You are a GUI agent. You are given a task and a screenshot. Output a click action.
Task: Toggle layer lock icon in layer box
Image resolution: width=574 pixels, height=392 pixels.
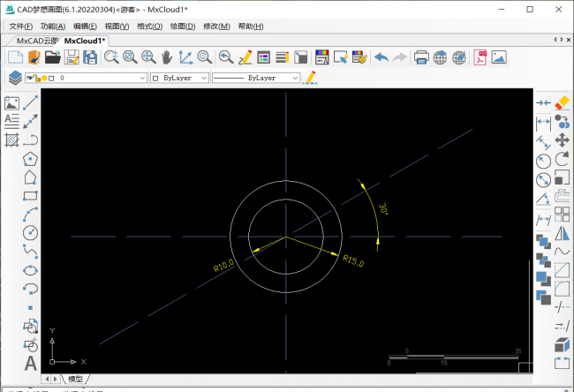tap(36, 78)
